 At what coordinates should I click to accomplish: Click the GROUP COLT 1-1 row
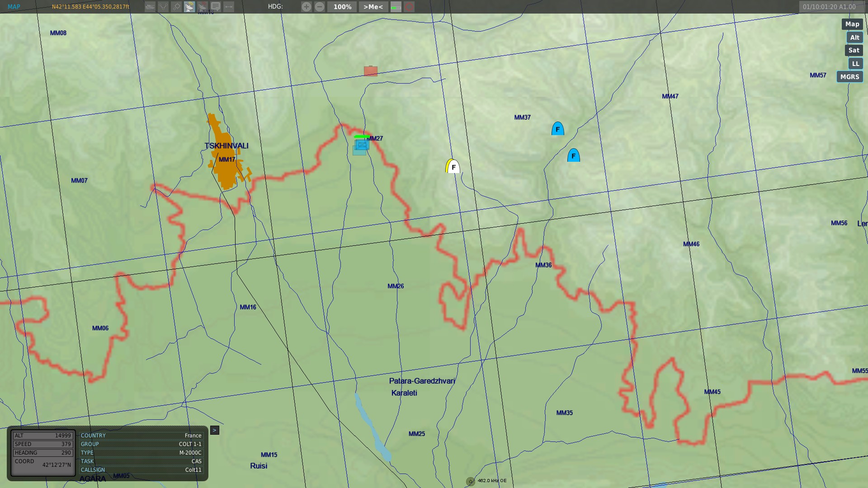point(141,444)
